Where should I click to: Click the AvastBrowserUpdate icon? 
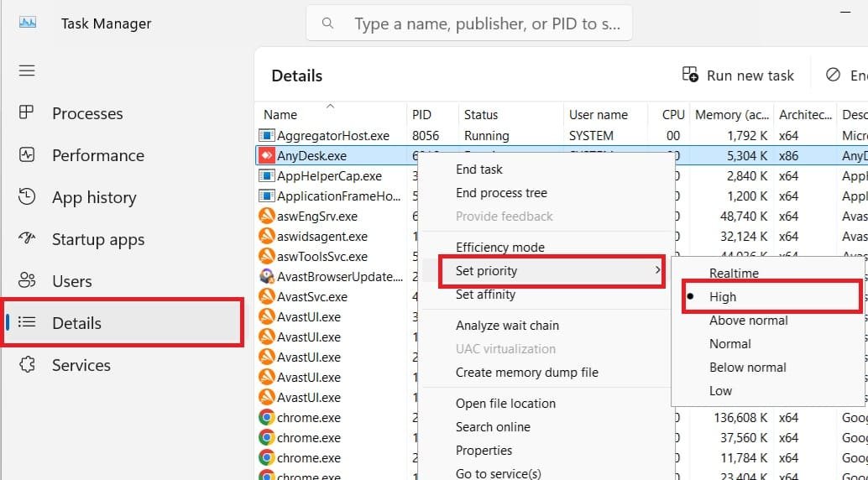click(267, 276)
